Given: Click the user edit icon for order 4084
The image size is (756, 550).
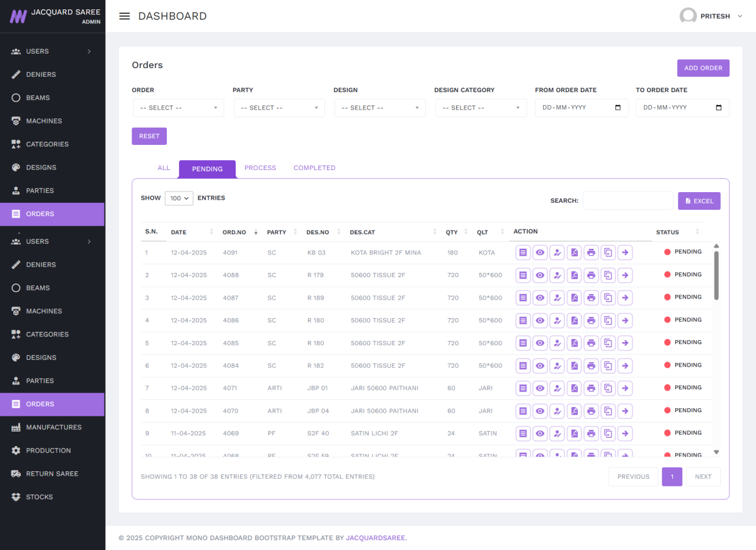Looking at the screenshot, I should click(x=557, y=366).
